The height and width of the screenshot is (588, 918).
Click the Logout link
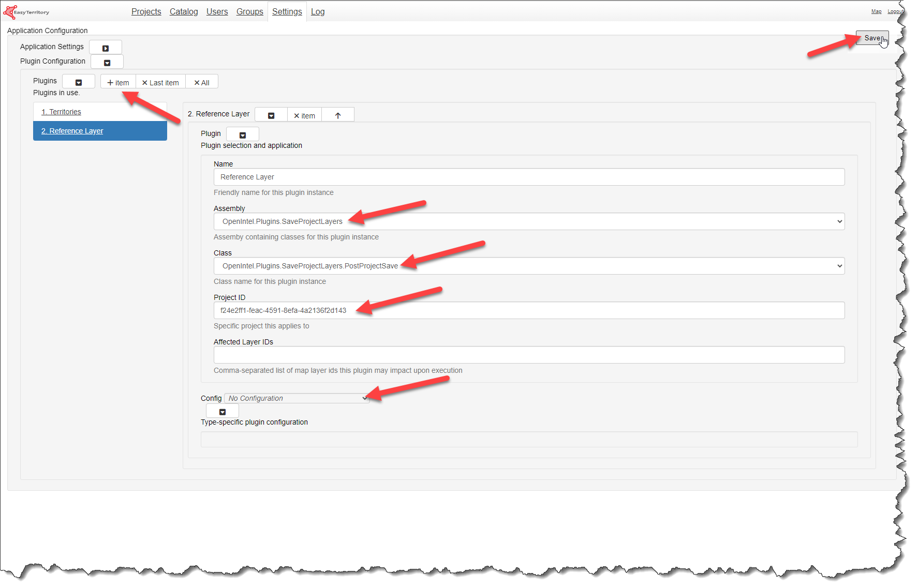895,11
